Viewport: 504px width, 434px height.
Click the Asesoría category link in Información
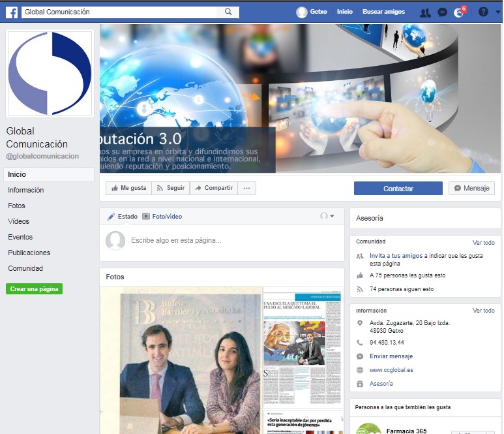381,384
